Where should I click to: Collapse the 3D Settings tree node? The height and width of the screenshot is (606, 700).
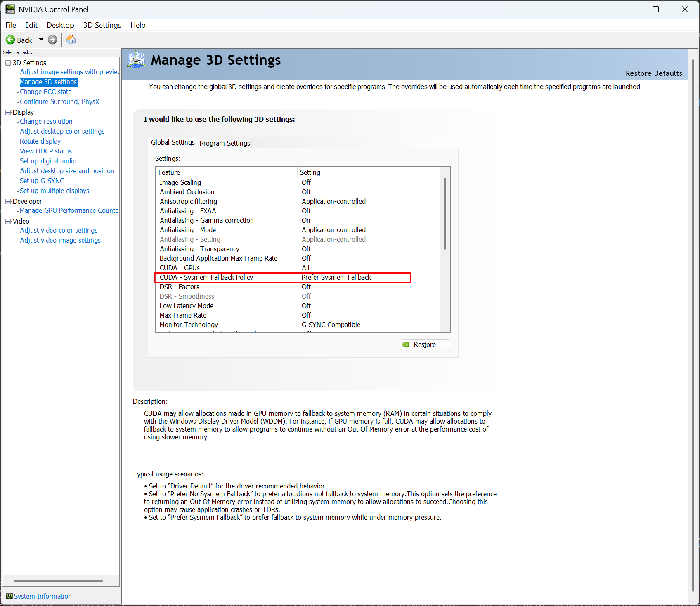(x=8, y=63)
